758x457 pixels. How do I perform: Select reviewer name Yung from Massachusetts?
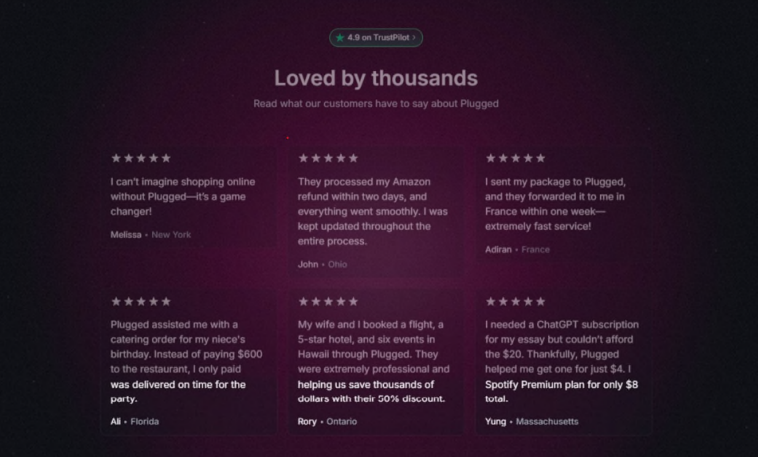point(497,421)
